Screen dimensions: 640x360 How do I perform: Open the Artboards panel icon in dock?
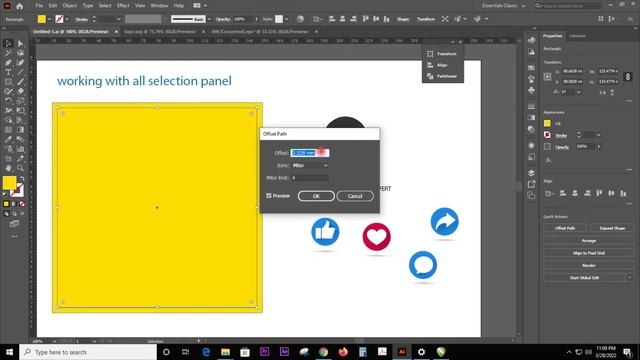[x=531, y=196]
